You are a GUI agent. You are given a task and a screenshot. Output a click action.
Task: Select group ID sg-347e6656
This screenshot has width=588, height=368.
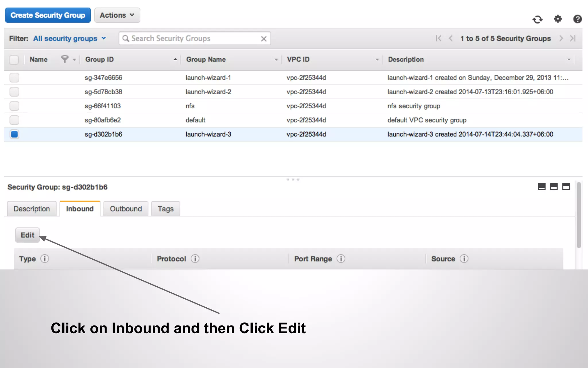103,78
